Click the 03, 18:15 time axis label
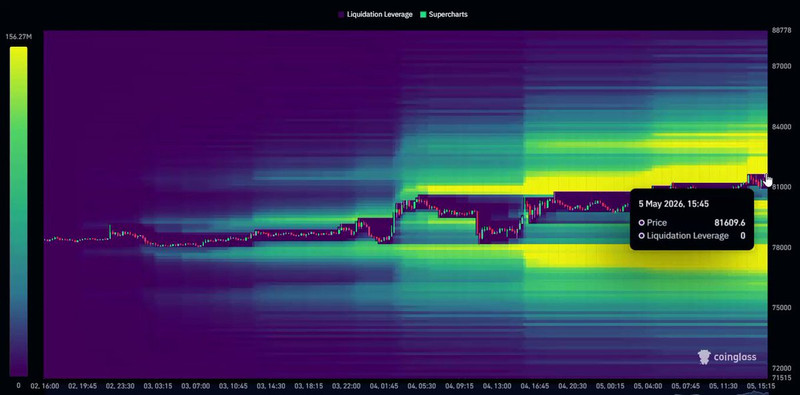Screen dimensions: 800x395 point(309,386)
